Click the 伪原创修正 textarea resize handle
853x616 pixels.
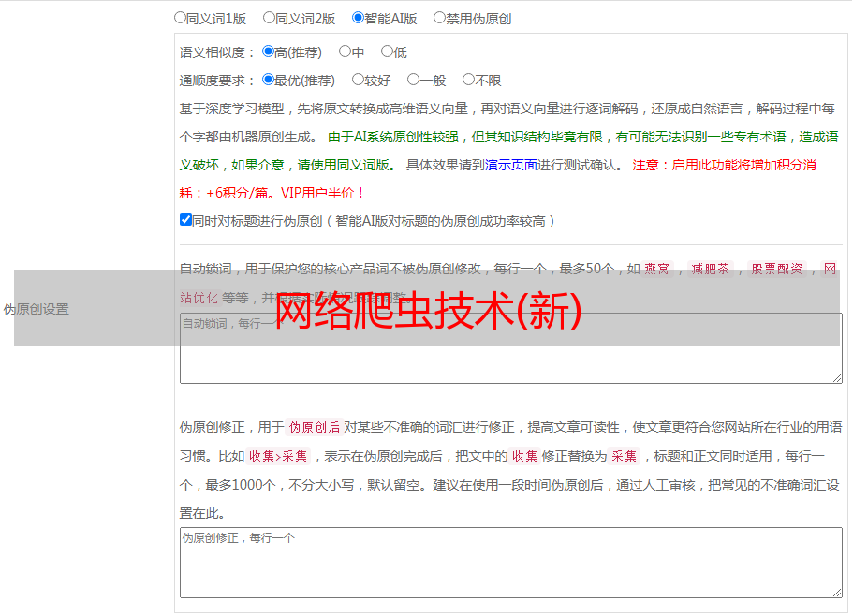[x=836, y=592]
